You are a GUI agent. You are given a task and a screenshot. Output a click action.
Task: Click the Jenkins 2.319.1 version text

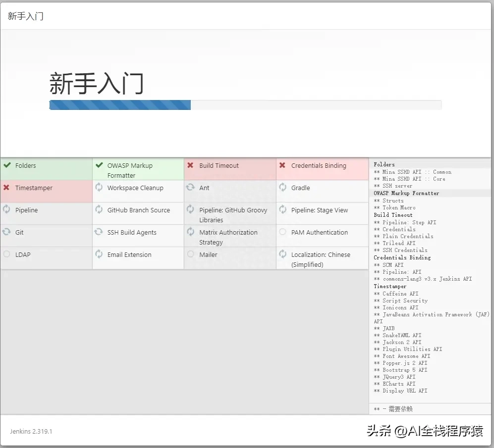(31, 431)
